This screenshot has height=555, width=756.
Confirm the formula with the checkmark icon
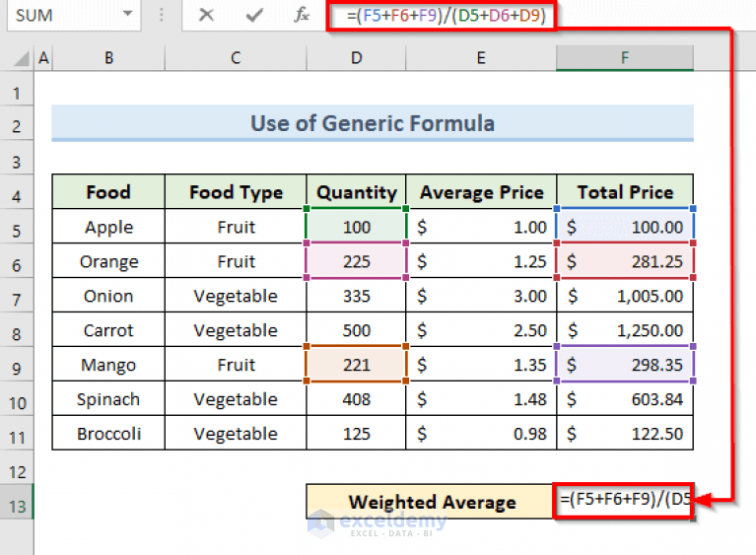254,15
